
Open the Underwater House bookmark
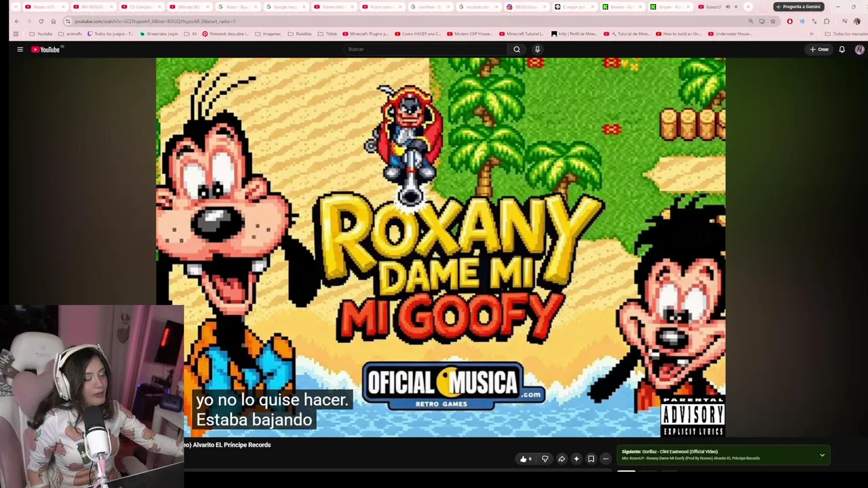pos(730,34)
